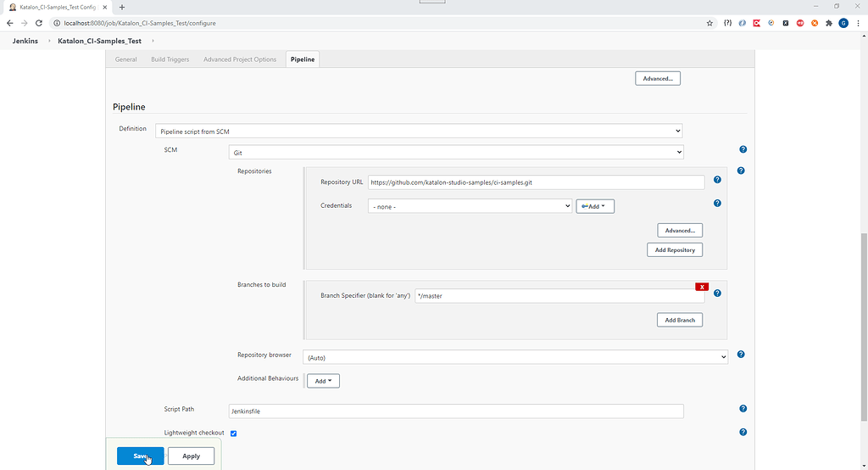Open the Google profile avatar G

(x=843, y=23)
